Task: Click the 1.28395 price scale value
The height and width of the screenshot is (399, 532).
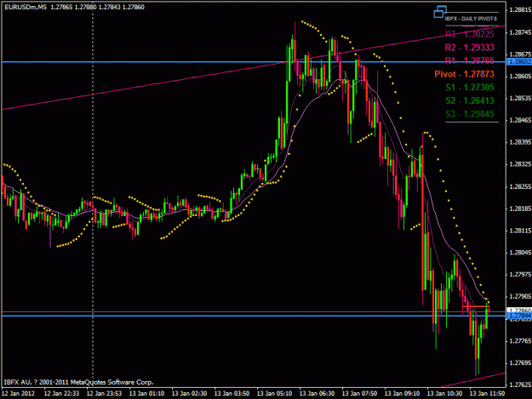Action: [520, 142]
